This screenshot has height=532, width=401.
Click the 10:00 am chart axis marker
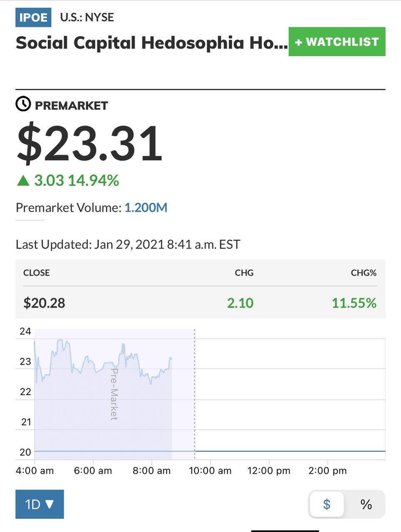coord(210,470)
